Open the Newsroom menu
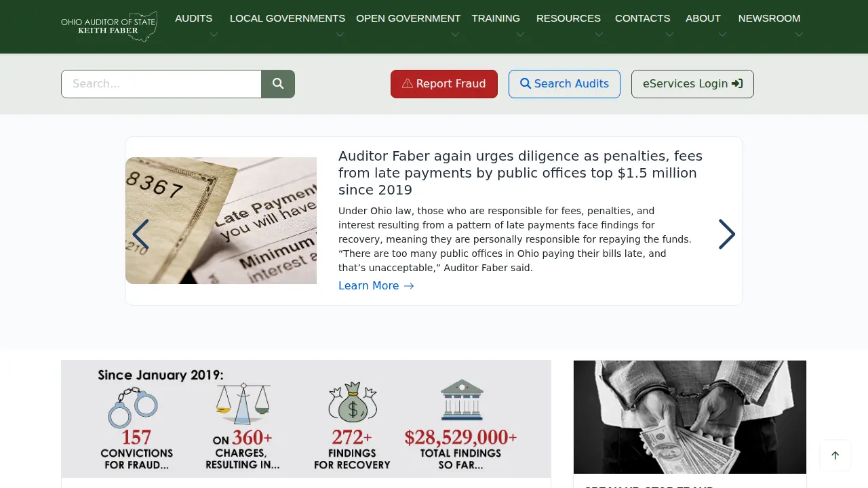The image size is (868, 488). [769, 18]
